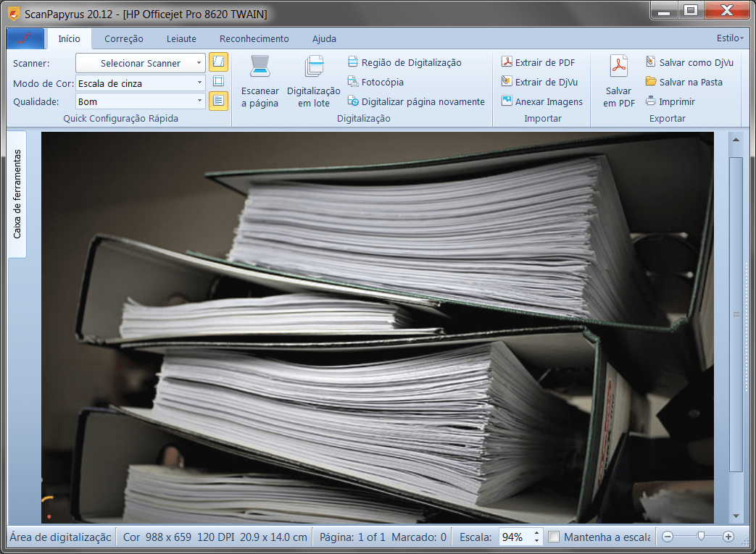This screenshot has height=554, width=756.
Task: Choose the Fotocópia command
Action: (375, 83)
